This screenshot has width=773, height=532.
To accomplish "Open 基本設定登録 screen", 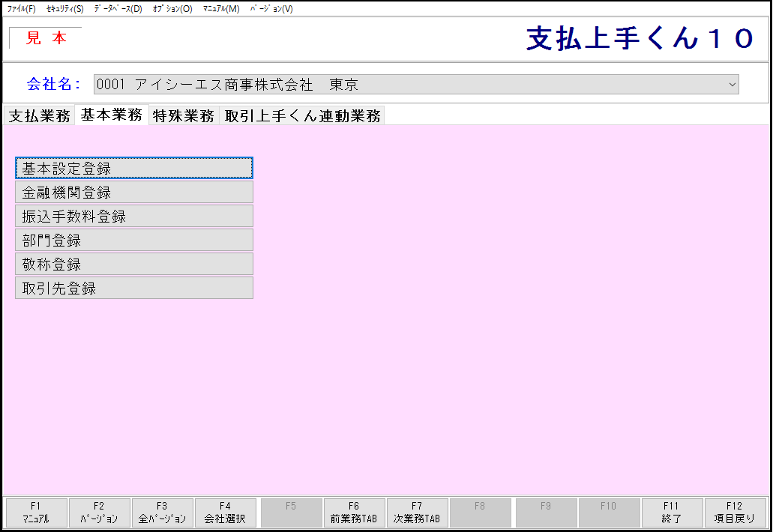I will (134, 168).
